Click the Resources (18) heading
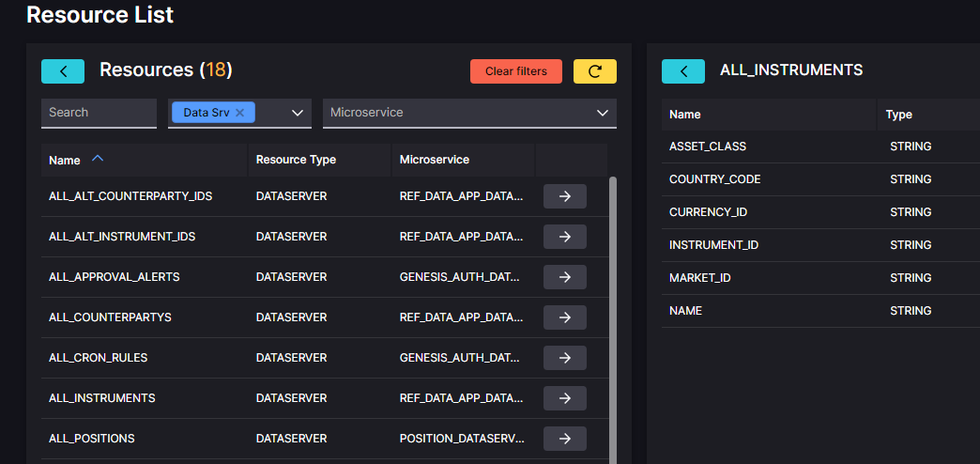Screen dimensions: 980x464 click(165, 70)
